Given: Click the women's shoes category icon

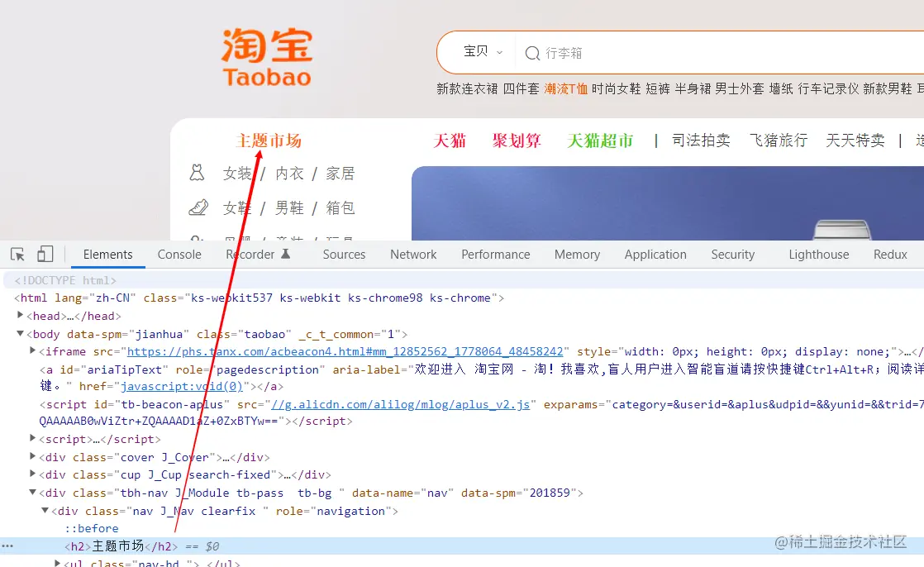Looking at the screenshot, I should point(198,207).
